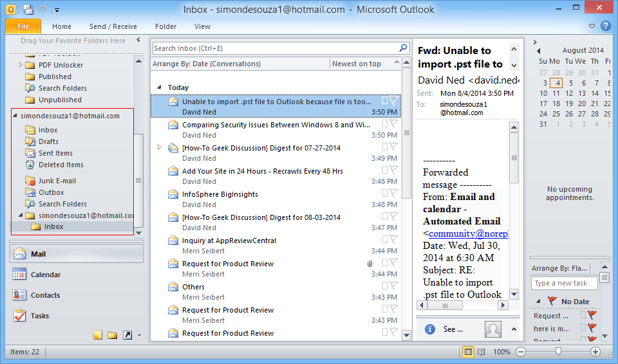Switch to Tasks in navigation pane
This screenshot has height=364, width=618.
click(x=77, y=316)
